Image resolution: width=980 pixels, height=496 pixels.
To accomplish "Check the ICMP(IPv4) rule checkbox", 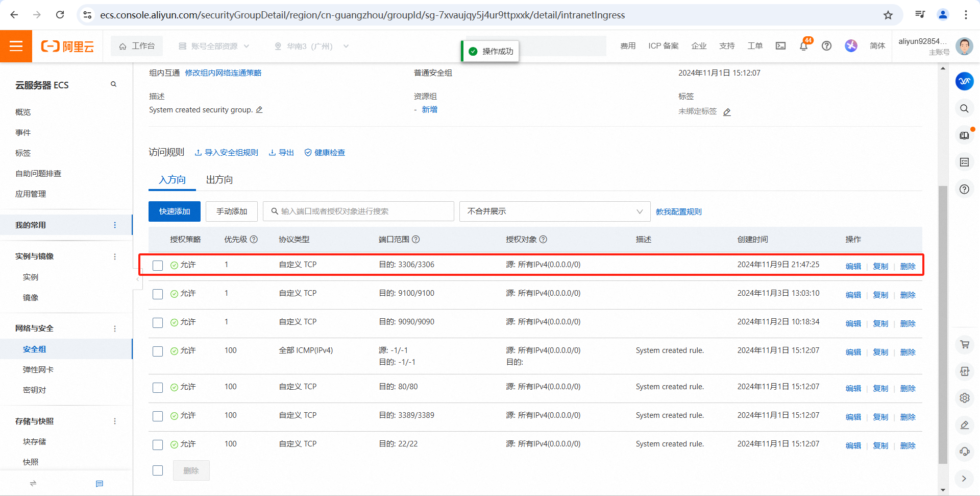I will (158, 351).
